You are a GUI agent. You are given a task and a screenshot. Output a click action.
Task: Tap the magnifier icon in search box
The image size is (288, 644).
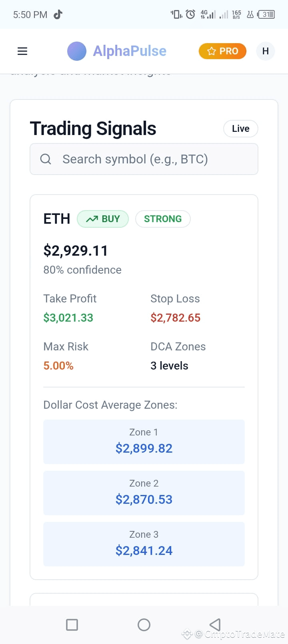(46, 159)
